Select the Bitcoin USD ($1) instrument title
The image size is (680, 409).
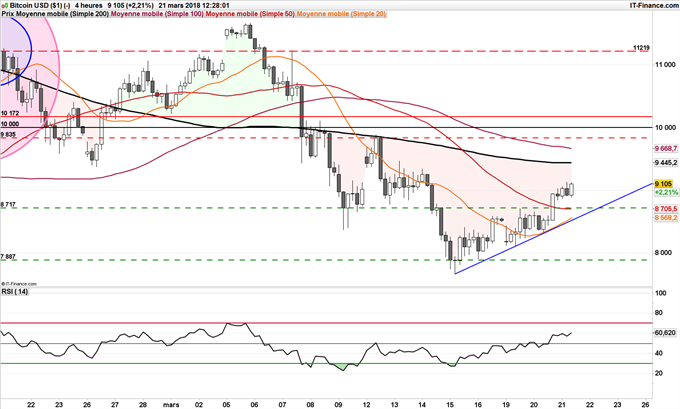point(37,6)
